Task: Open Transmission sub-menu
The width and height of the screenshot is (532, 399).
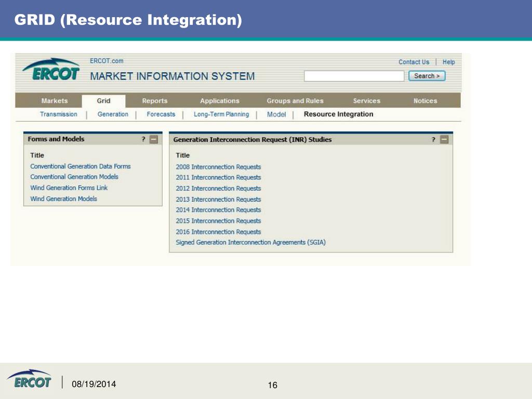Action: point(59,114)
